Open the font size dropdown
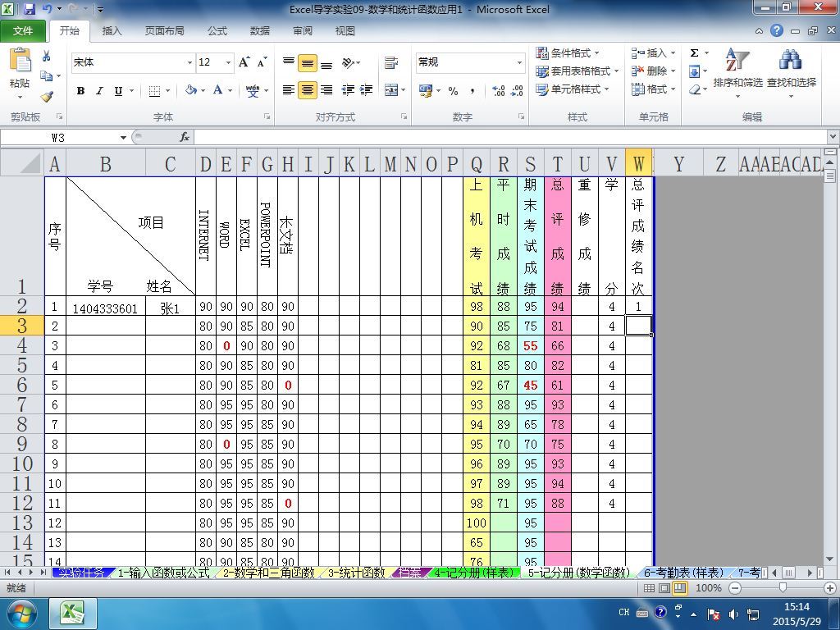 pos(228,62)
